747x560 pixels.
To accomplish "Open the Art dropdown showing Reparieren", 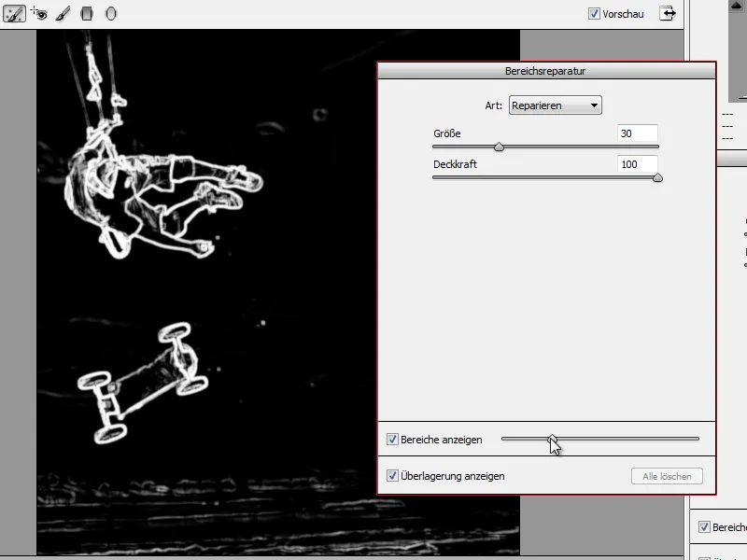I will coord(555,105).
